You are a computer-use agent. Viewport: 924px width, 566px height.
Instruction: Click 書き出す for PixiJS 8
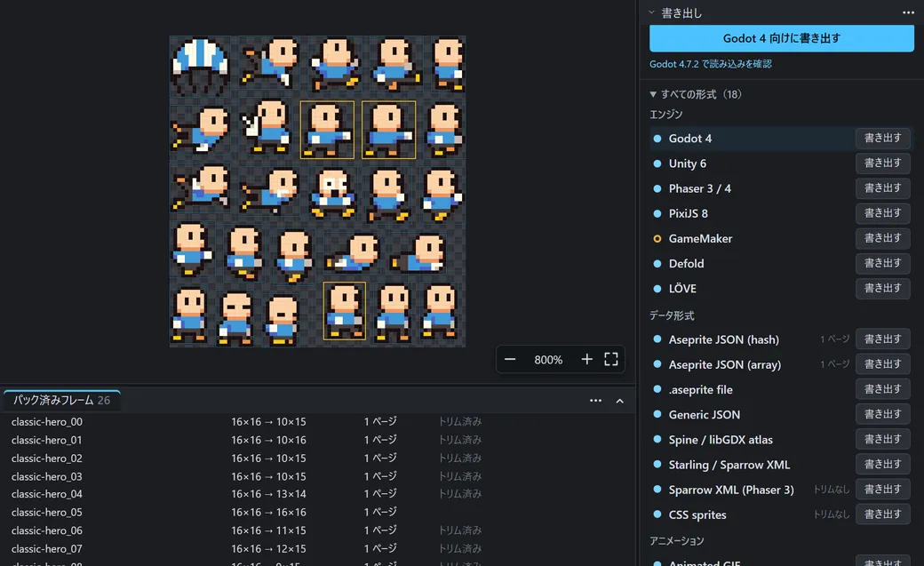click(883, 213)
